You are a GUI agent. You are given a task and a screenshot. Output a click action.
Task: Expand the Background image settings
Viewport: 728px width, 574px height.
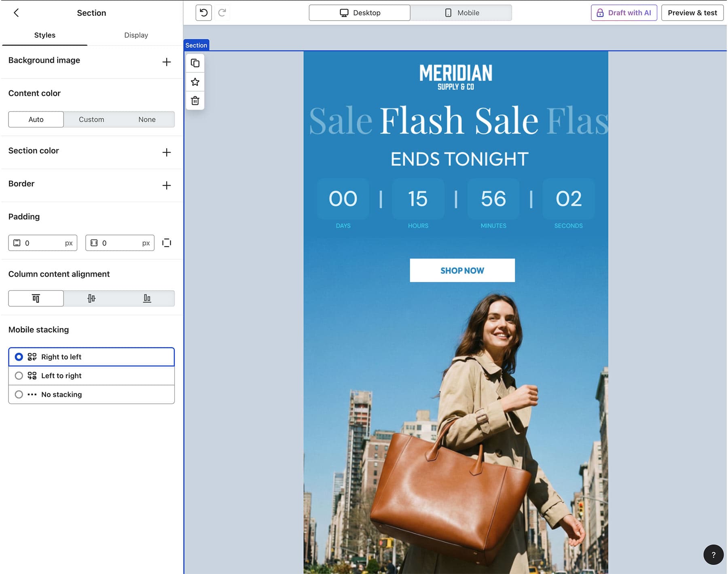click(x=166, y=62)
